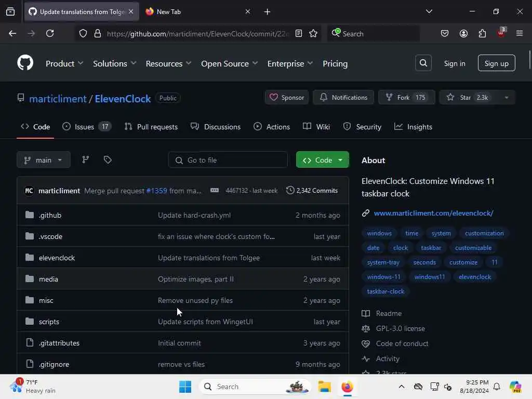Screen dimensions: 532x399
Task: Open the Windows Start button
Action: point(185,387)
